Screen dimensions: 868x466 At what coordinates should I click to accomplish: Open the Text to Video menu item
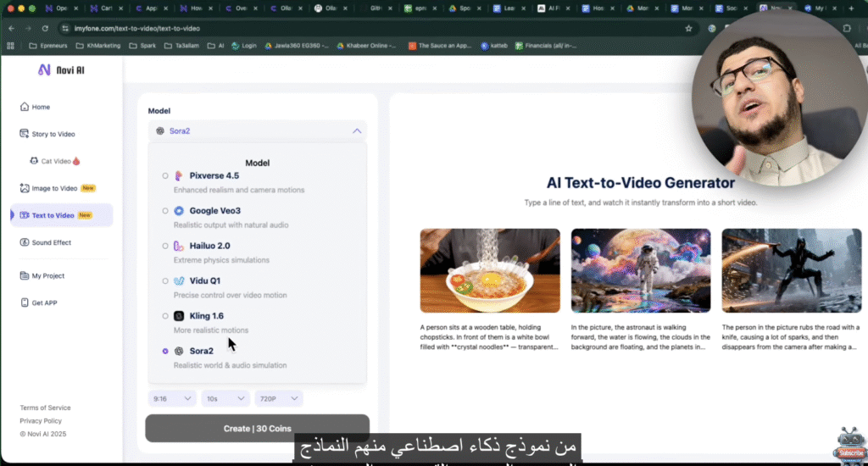click(x=53, y=215)
